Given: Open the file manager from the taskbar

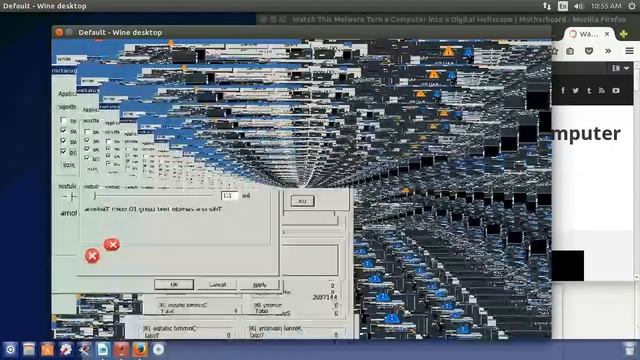Looking at the screenshot, I should tap(29, 349).
